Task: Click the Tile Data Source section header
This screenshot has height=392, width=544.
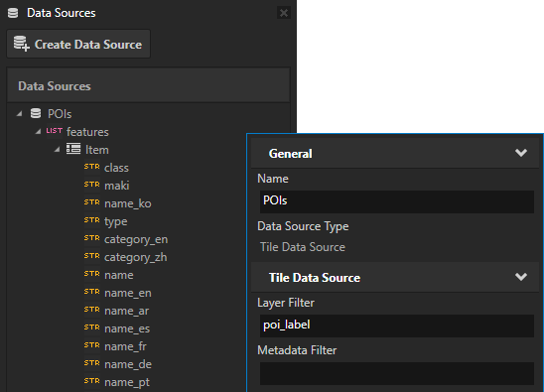Action: coord(395,278)
